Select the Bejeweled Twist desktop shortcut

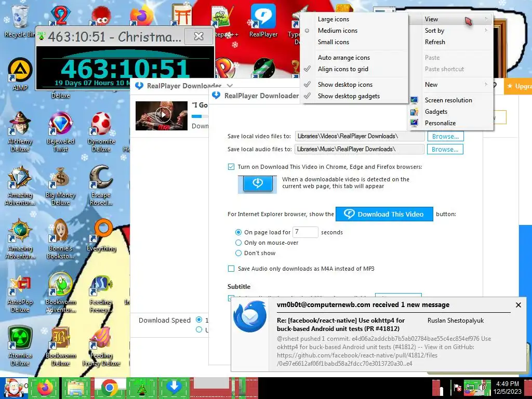point(60,131)
